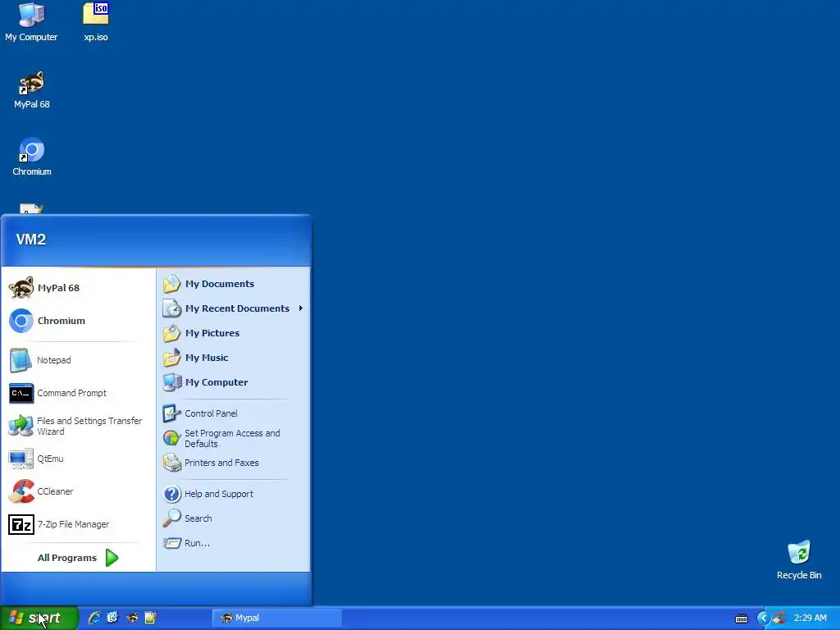Open MyPal 68 from Start menu

point(78,288)
